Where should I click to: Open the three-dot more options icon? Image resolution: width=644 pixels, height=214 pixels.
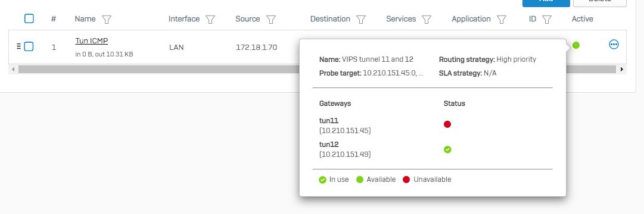(x=614, y=44)
